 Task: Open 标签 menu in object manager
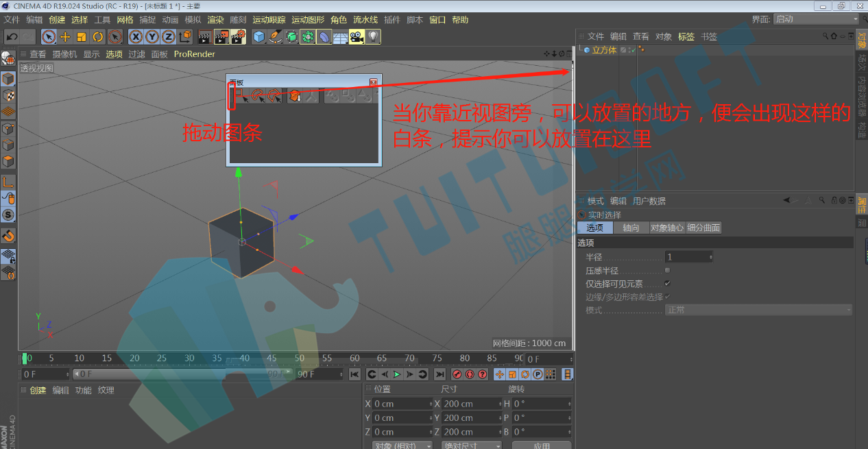tap(686, 36)
